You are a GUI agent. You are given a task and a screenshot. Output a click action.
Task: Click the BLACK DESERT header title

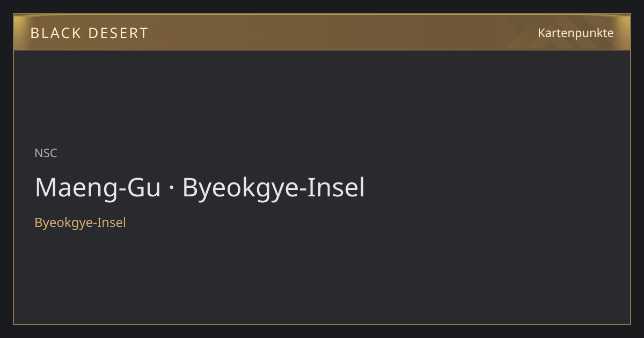[89, 33]
